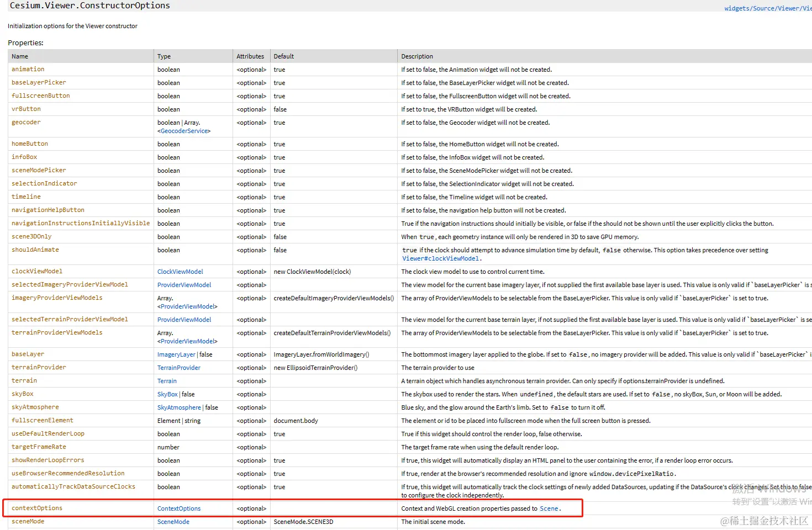The width and height of the screenshot is (812, 530).
Task: Select the animation property name
Action: 28,69
